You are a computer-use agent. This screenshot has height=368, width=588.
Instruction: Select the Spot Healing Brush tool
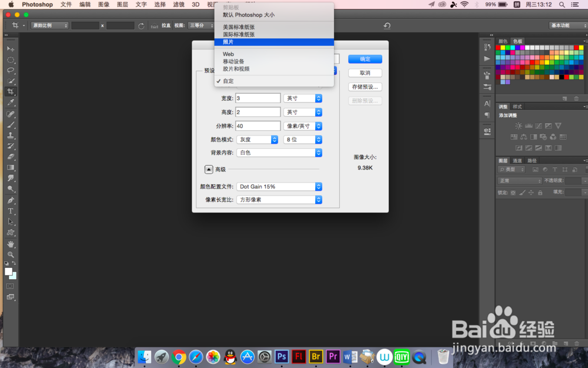[11, 114]
